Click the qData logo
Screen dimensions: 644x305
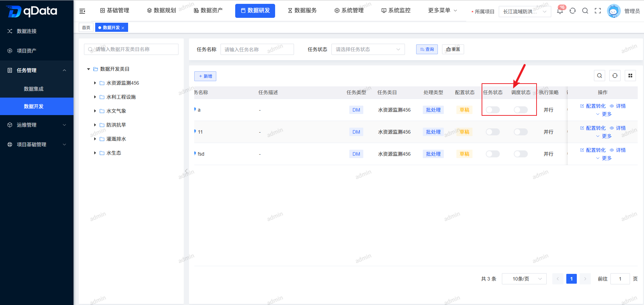[x=32, y=11]
